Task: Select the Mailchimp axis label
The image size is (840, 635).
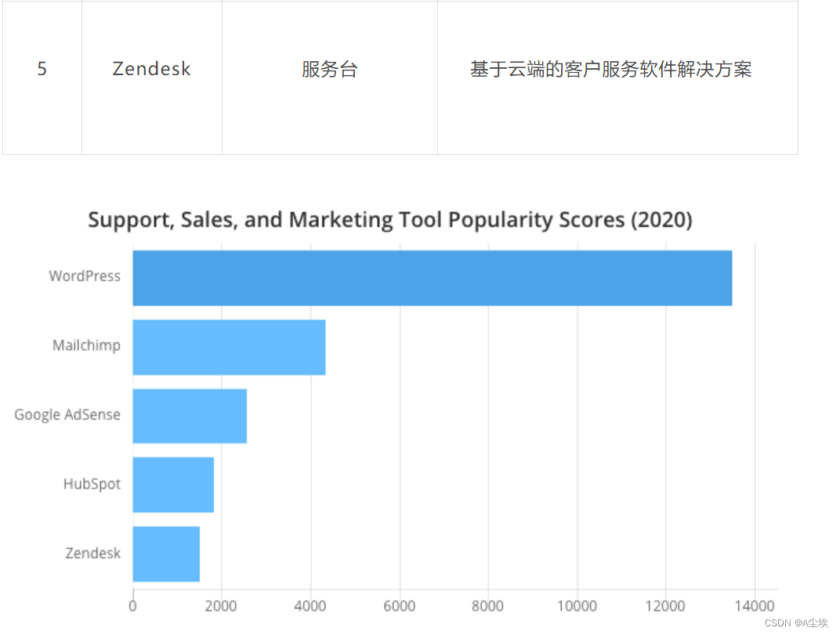Action: 86,345
